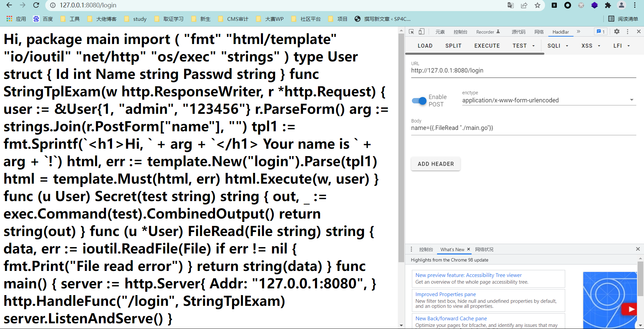644x329 pixels.
Task: Click the share page icon
Action: (x=524, y=5)
